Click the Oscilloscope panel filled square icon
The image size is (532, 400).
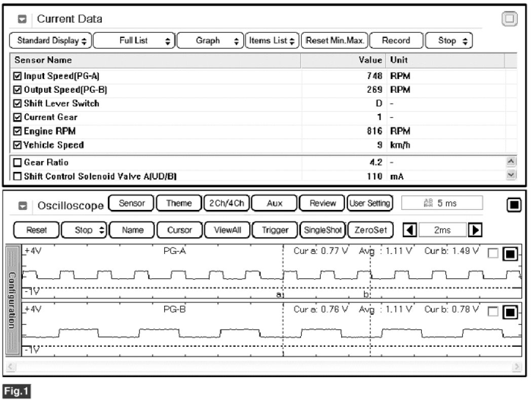tap(513, 204)
